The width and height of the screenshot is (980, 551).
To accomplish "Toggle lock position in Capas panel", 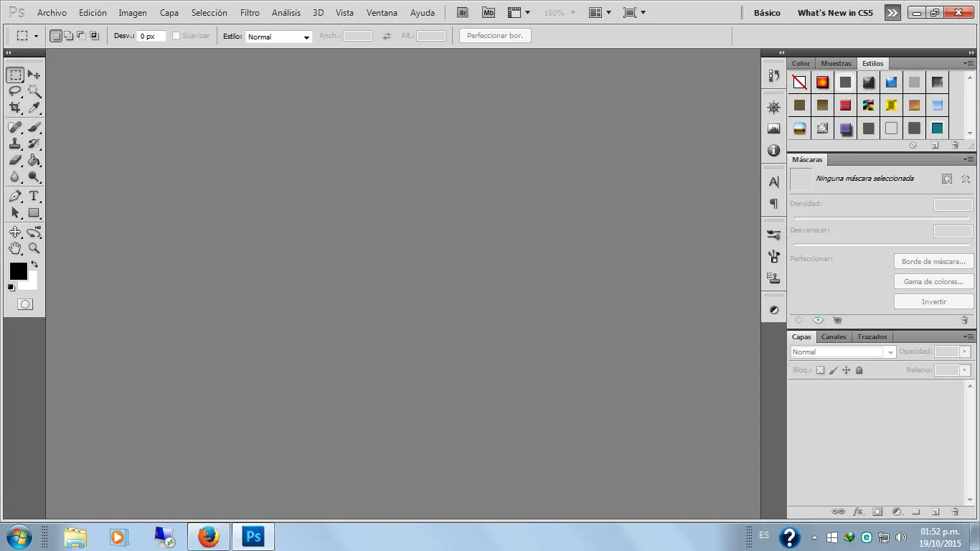I will click(x=847, y=370).
